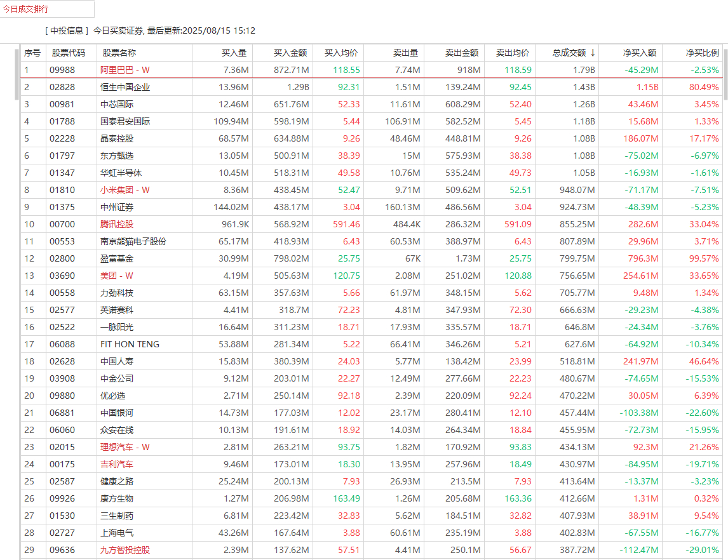Select row 中芯国际
Viewport: 728px width, 560px height.
click(372, 104)
